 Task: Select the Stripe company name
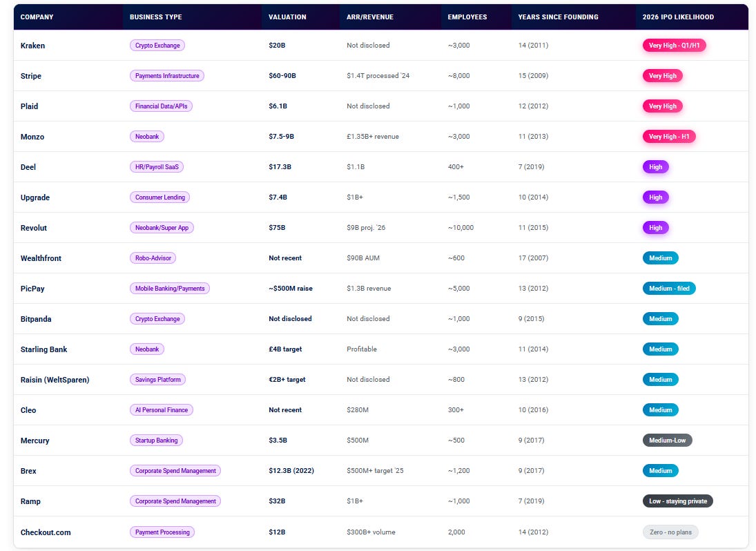pos(31,76)
